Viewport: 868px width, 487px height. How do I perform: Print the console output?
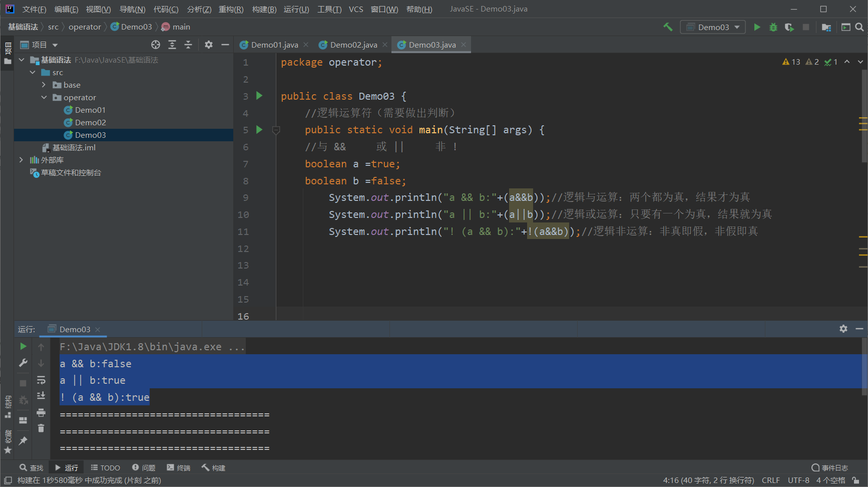point(41,412)
